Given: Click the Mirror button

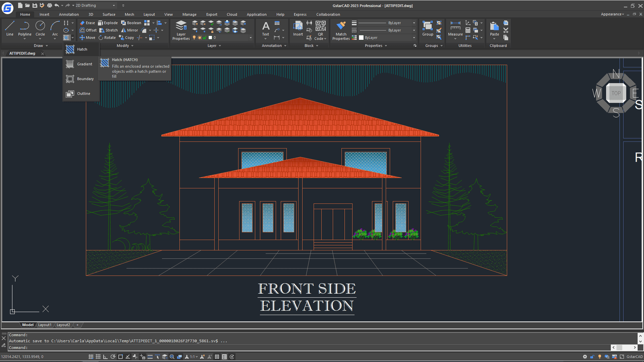Looking at the screenshot, I should coord(130,30).
